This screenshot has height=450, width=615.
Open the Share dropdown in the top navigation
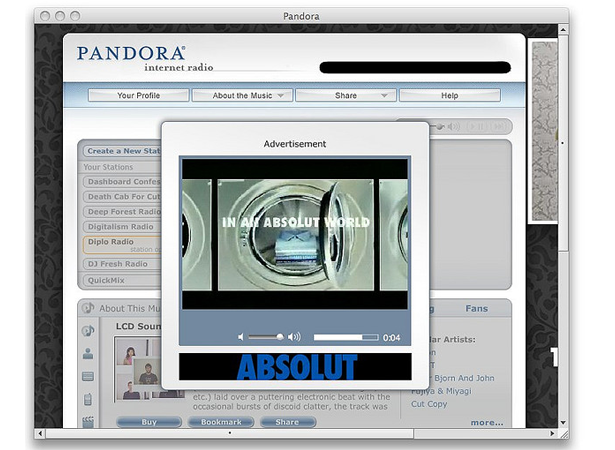346,95
